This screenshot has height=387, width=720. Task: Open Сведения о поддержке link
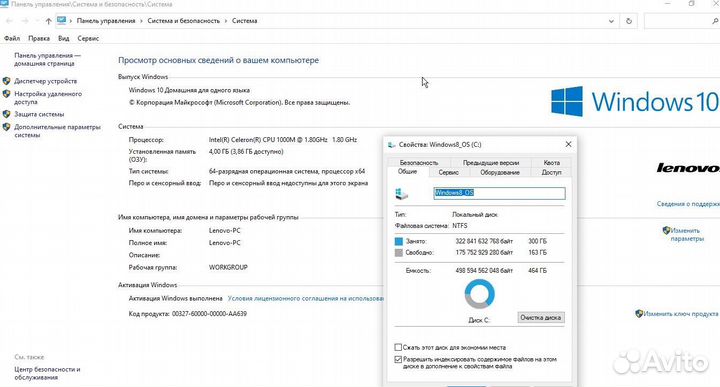coord(688,204)
